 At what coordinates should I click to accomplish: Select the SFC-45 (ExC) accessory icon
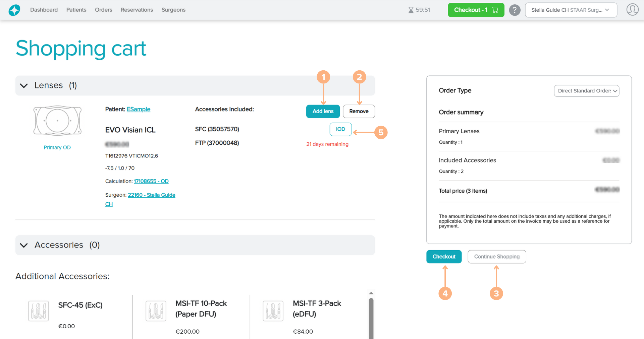pos(39,311)
